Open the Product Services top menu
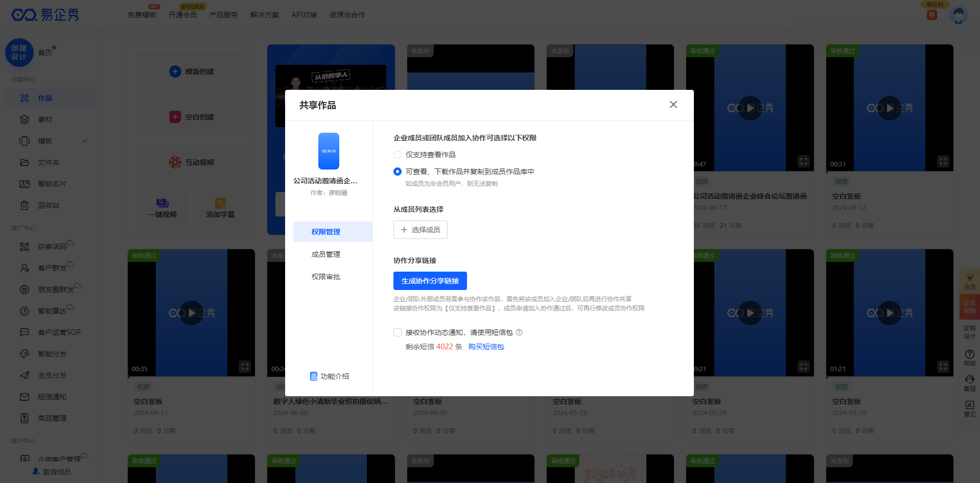The image size is (980, 483). (x=223, y=15)
